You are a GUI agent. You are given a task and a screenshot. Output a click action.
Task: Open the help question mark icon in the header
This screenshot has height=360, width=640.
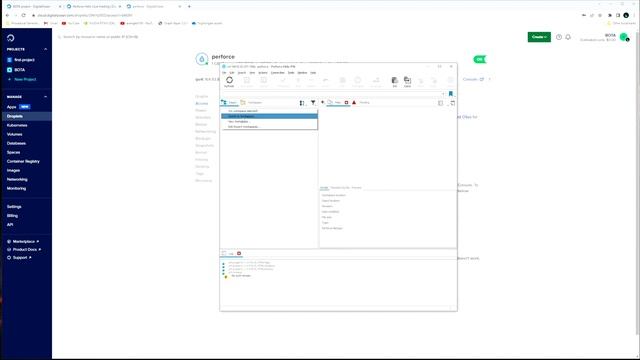[x=559, y=37]
